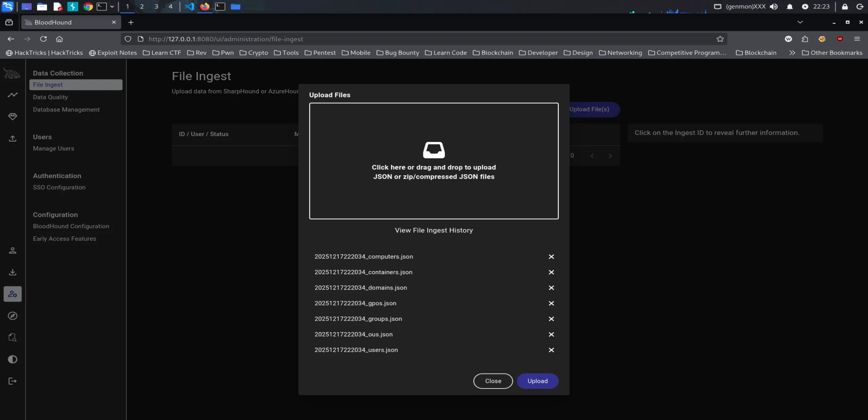Viewport: 868px width, 420px height.
Task: Expand the bookmarks overflow chevron
Action: (792, 53)
